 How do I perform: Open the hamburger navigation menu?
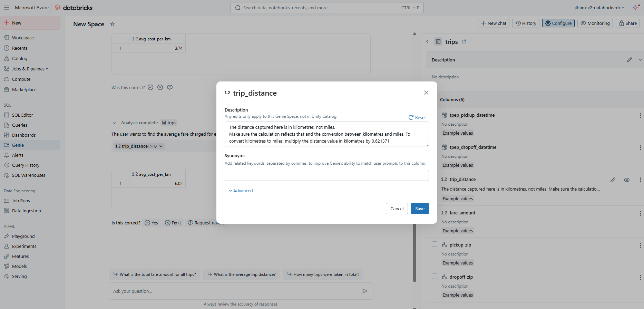pyautogui.click(x=7, y=8)
